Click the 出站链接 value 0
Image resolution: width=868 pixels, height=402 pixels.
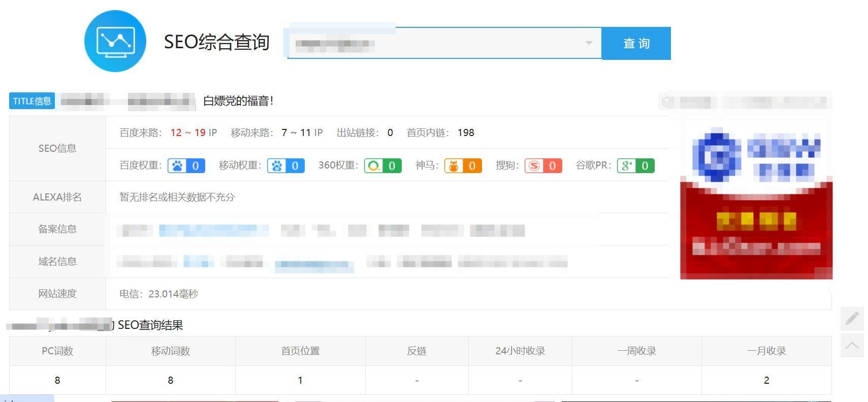tap(390, 132)
